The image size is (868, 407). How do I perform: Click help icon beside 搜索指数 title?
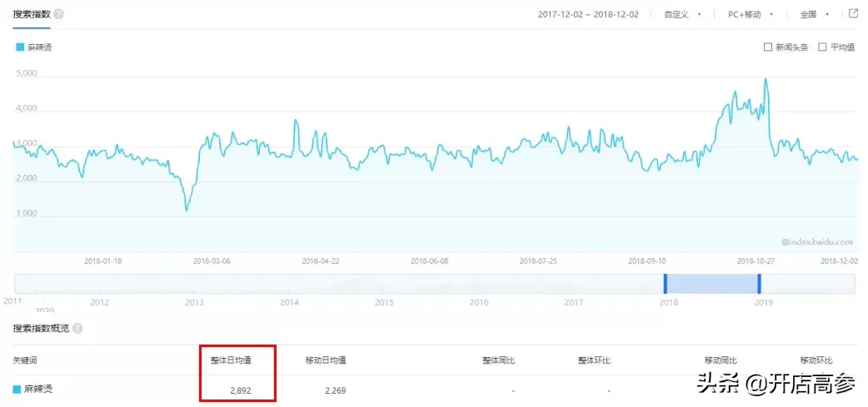point(58,15)
